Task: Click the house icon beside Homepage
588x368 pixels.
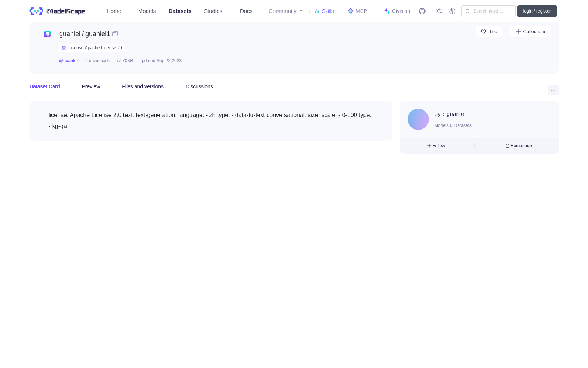Action: 508,146
